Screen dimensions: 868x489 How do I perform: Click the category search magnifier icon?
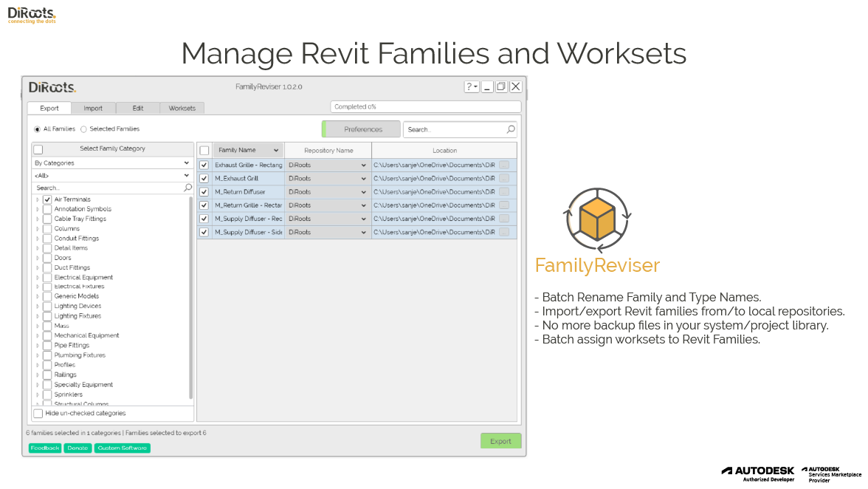pos(187,188)
